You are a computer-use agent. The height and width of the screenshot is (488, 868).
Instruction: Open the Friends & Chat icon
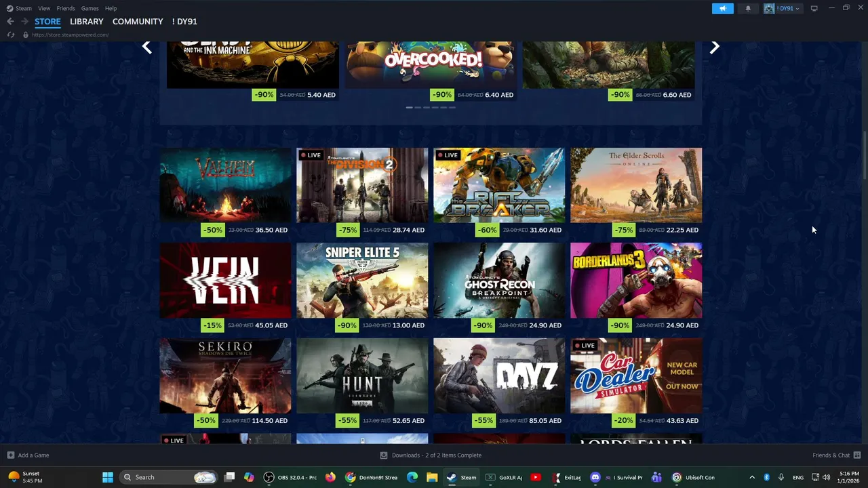tap(857, 455)
